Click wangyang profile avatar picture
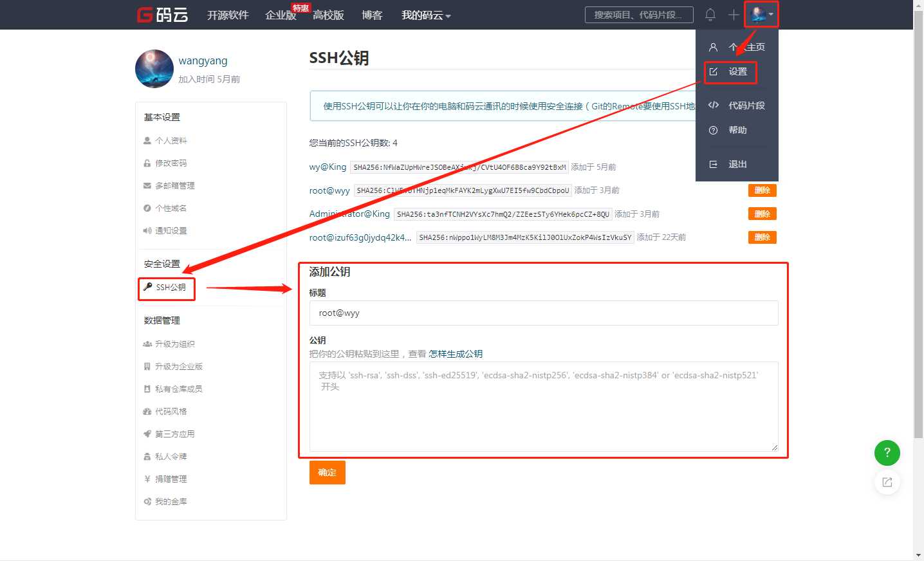 pos(154,69)
